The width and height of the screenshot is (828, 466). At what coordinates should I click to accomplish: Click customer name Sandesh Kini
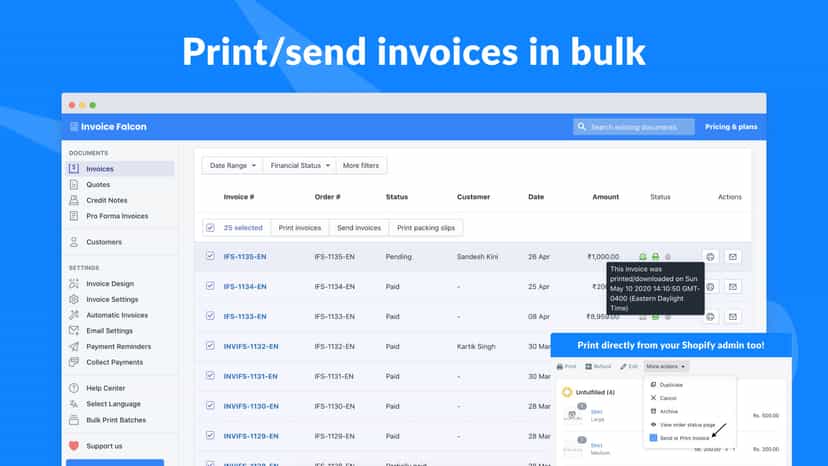click(477, 257)
